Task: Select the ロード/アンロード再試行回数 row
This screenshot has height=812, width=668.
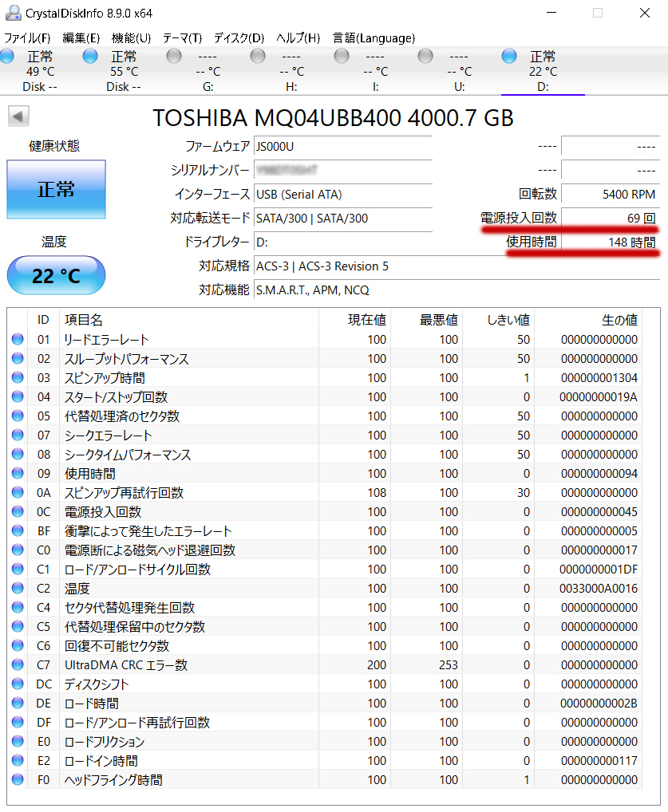Action: tap(325, 723)
